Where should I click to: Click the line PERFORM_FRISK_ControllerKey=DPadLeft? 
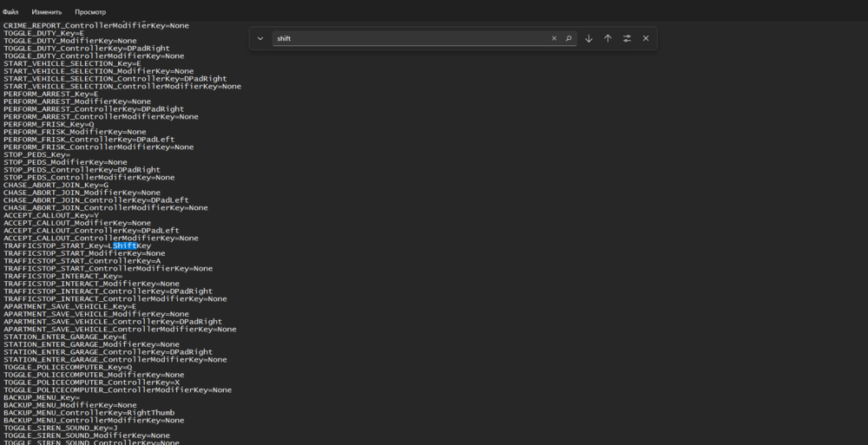click(89, 140)
